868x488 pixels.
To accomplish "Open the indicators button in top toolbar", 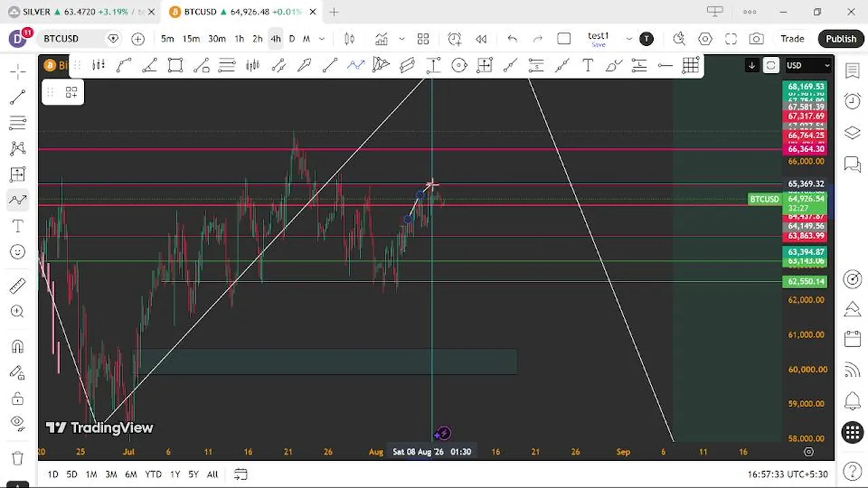I will click(381, 39).
